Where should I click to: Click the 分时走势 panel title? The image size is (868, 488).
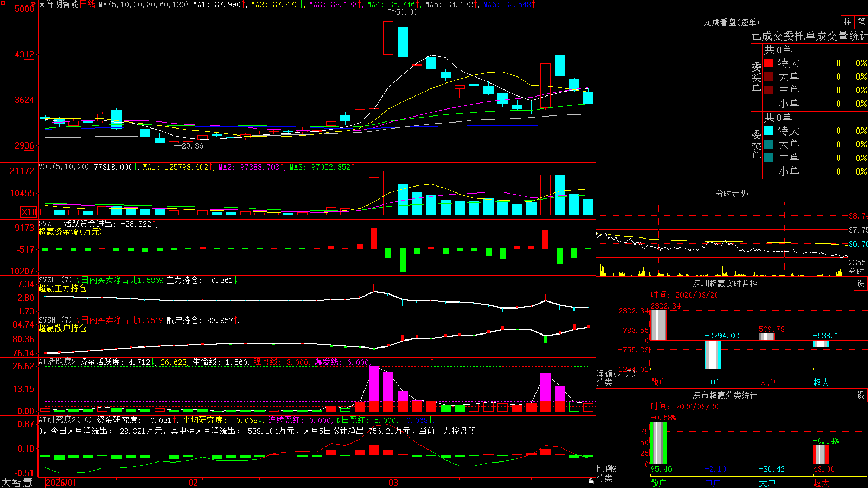[x=731, y=194]
